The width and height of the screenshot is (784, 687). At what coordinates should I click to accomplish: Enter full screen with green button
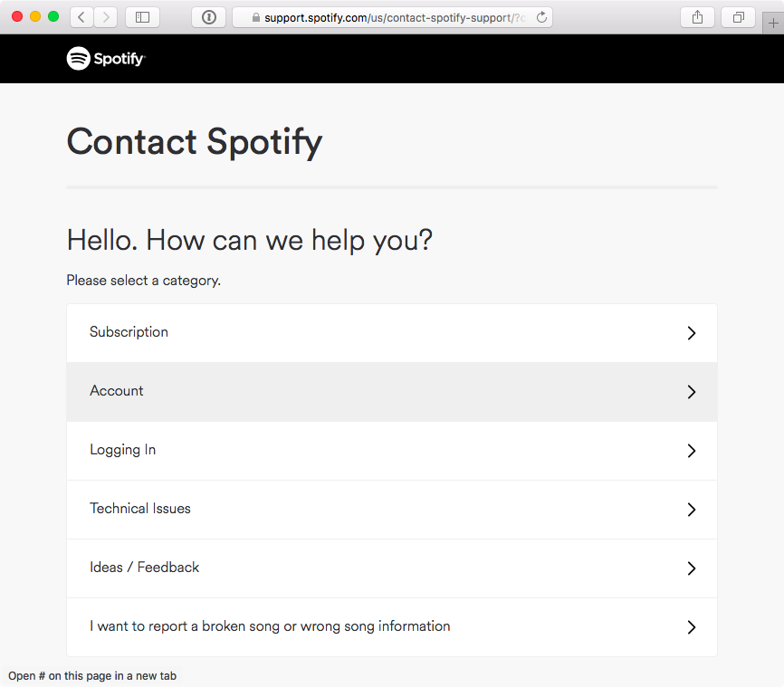tap(53, 16)
